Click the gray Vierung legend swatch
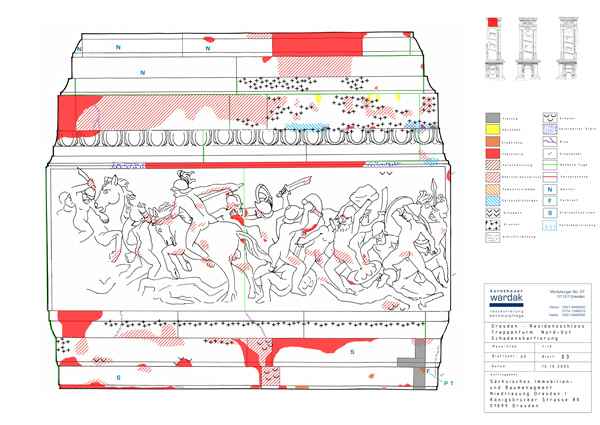 click(x=491, y=118)
